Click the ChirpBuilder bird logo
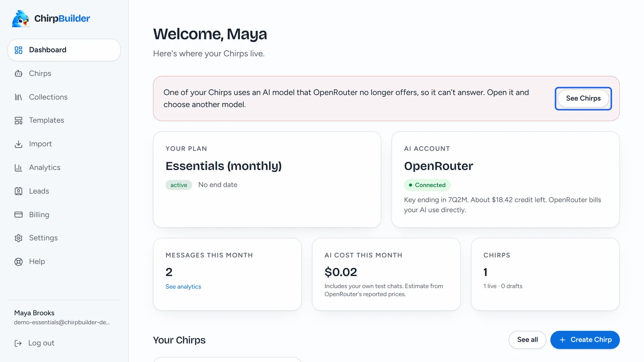Viewport: 644px width, 362px height. click(21, 19)
